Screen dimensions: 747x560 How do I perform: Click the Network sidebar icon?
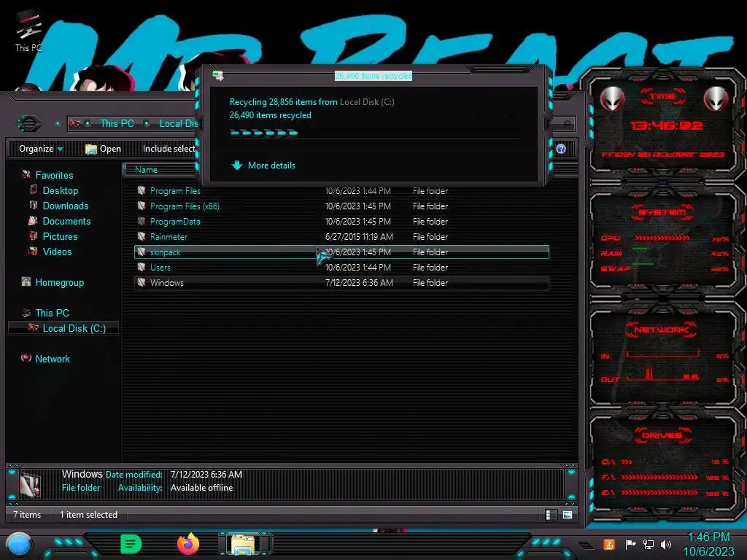26,358
